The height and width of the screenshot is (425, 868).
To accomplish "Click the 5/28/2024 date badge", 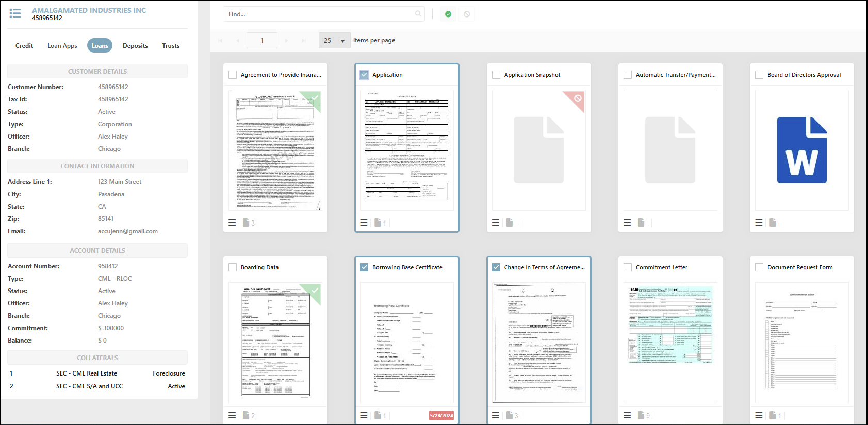I will coord(441,415).
